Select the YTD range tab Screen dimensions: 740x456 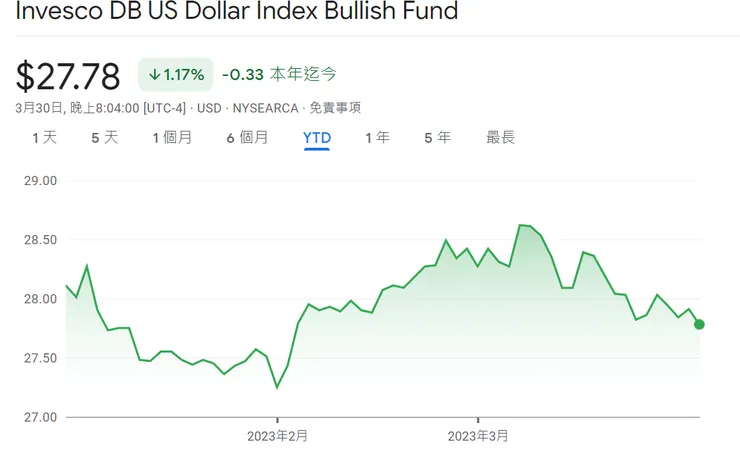coord(317,138)
